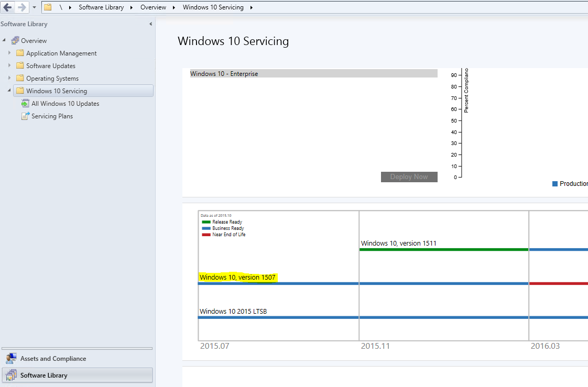Screen dimensions: 588x387
Task: Click the Servicing Plans icon
Action: tap(26, 116)
